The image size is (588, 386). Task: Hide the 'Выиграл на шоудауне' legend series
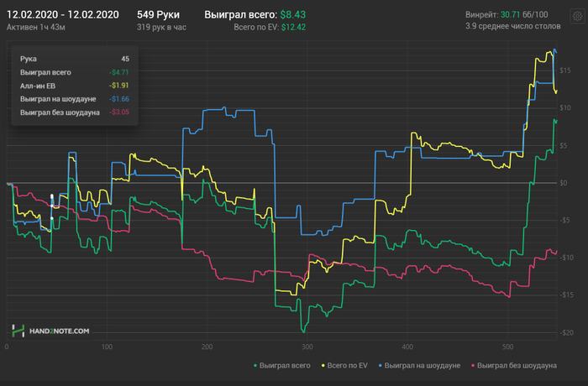click(x=424, y=366)
